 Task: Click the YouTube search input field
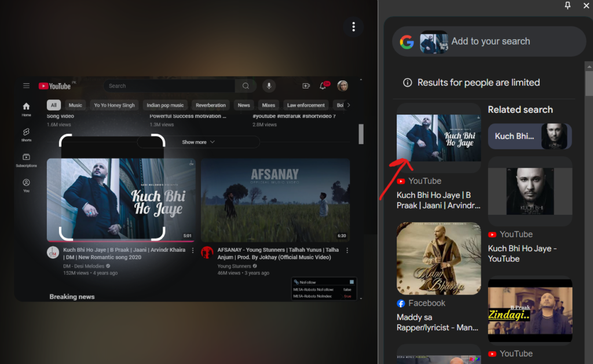click(170, 86)
